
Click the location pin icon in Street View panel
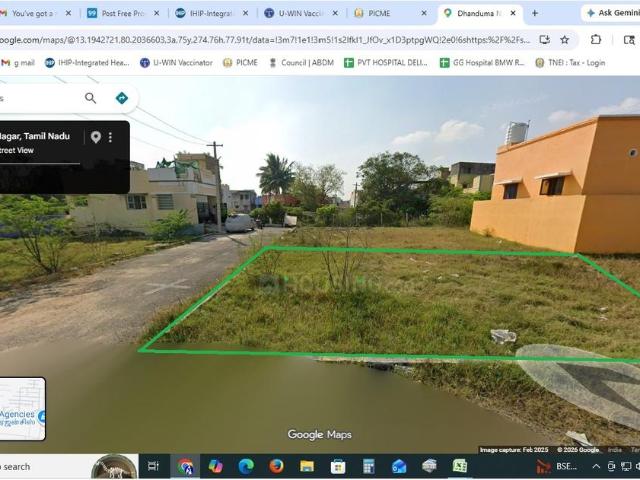coord(96,137)
